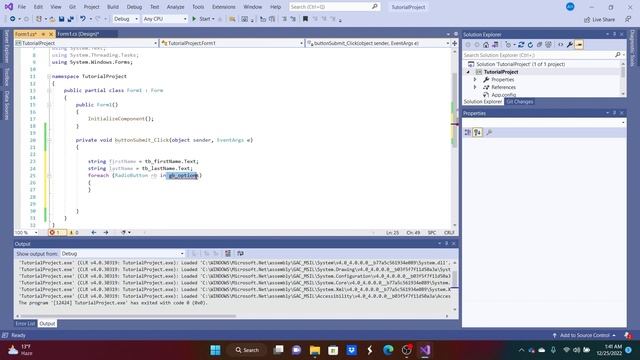Open the Any CPU platform dropdown
The width and height of the screenshot is (640, 360).
point(165,19)
